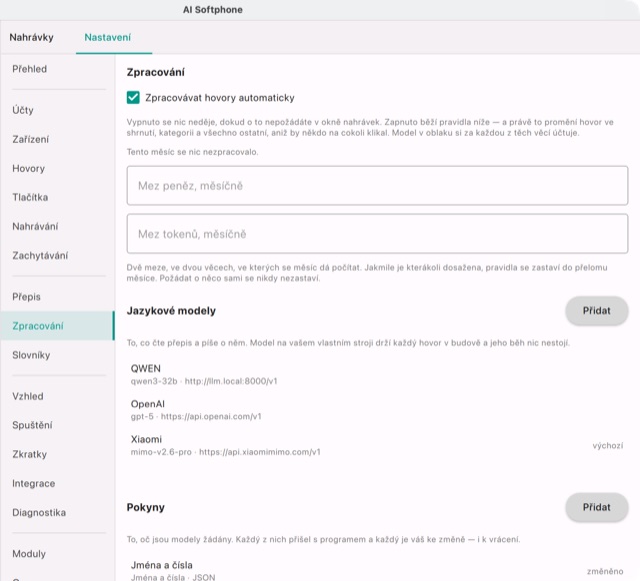Focus the Mez peněz, měsíčně field

377,185
